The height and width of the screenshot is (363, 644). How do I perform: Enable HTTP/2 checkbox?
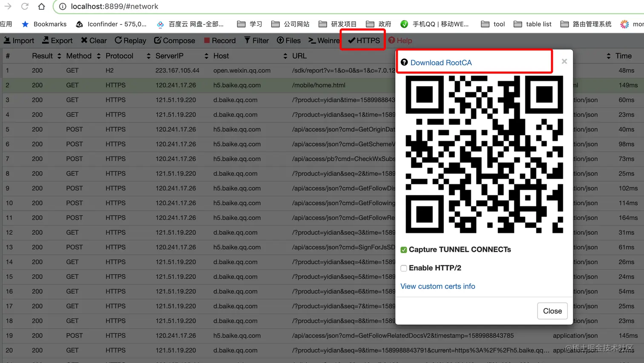(404, 268)
